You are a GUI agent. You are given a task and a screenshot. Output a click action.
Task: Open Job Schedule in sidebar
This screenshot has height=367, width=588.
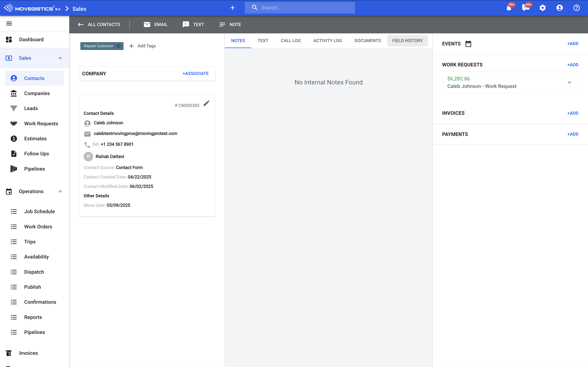coord(39,211)
